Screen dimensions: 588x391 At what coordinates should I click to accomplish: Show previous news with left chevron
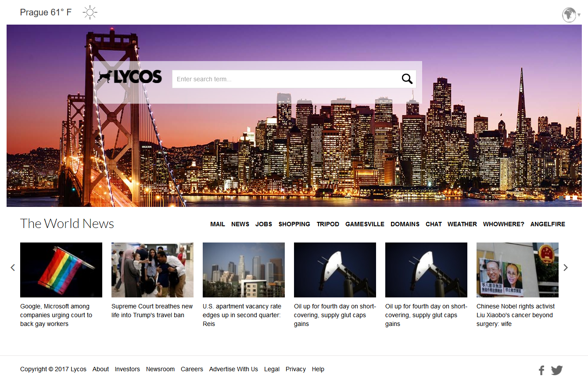[x=13, y=267]
